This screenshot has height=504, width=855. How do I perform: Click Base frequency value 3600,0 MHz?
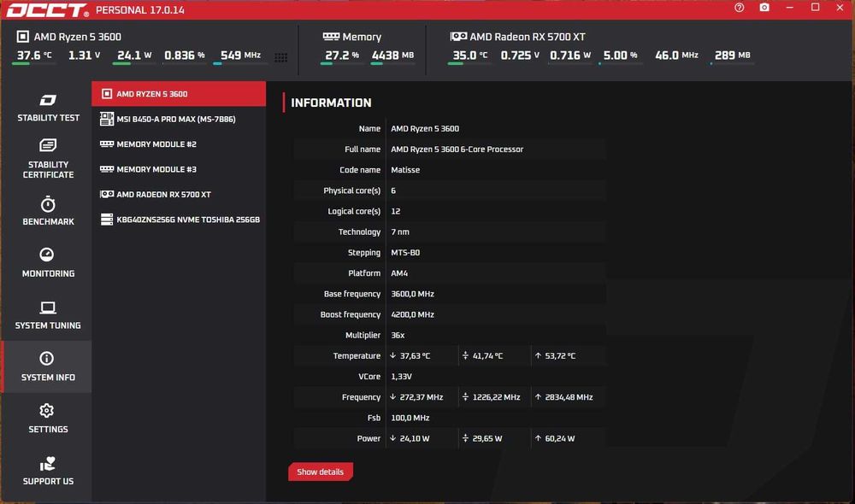[x=412, y=294]
